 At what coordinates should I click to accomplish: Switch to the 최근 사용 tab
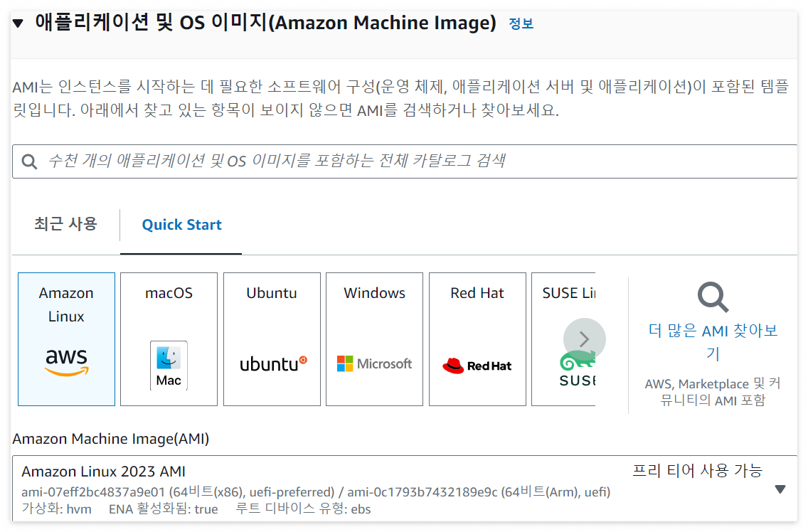65,223
